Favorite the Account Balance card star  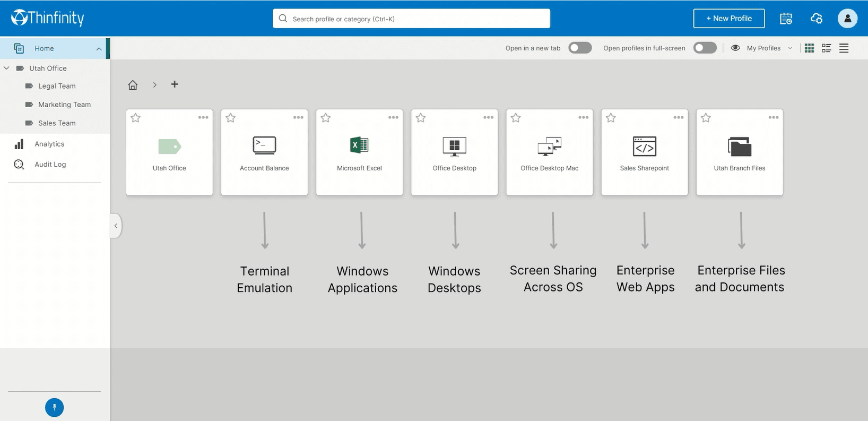point(231,118)
